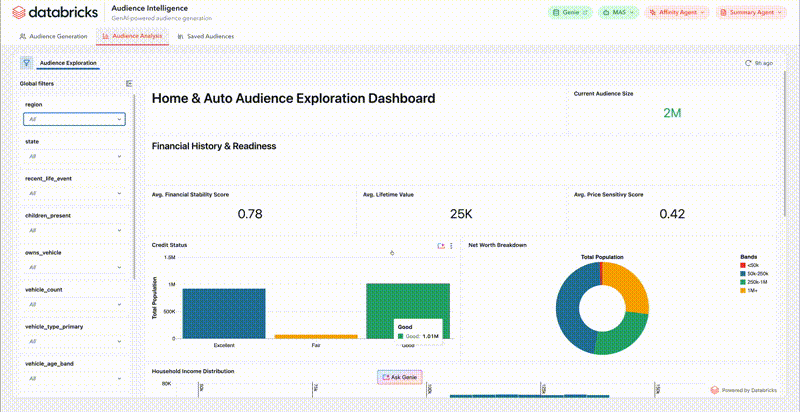Open the Credit Status kebab menu
The height and width of the screenshot is (412, 800).
[x=451, y=246]
